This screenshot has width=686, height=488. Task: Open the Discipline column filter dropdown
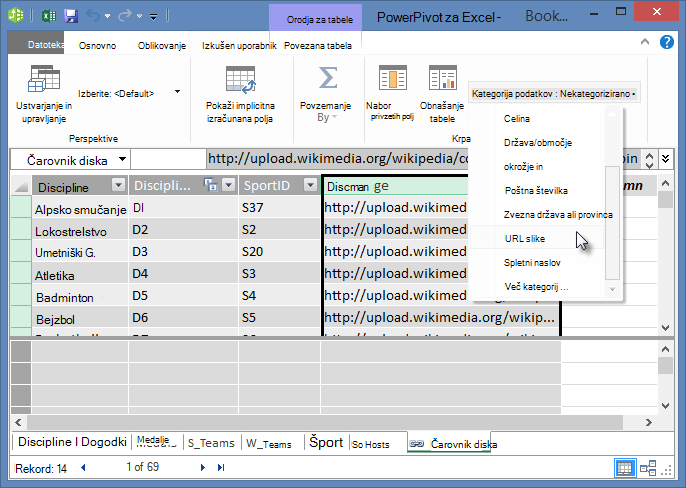coord(118,185)
